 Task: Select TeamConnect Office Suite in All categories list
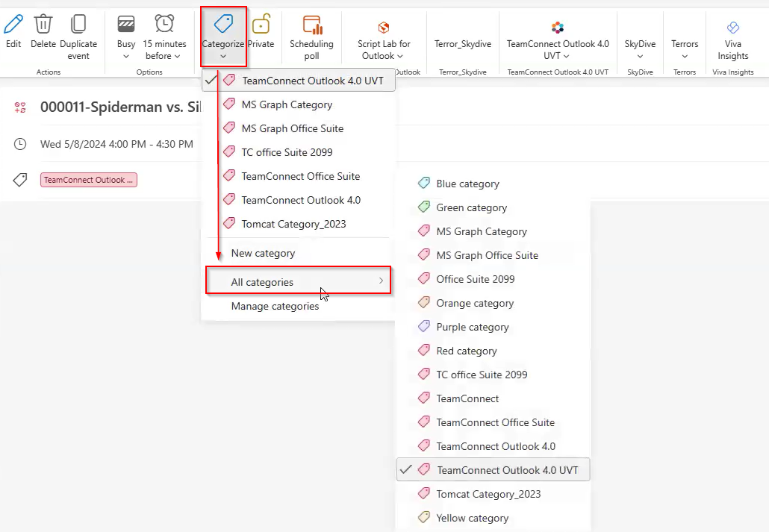(493, 422)
